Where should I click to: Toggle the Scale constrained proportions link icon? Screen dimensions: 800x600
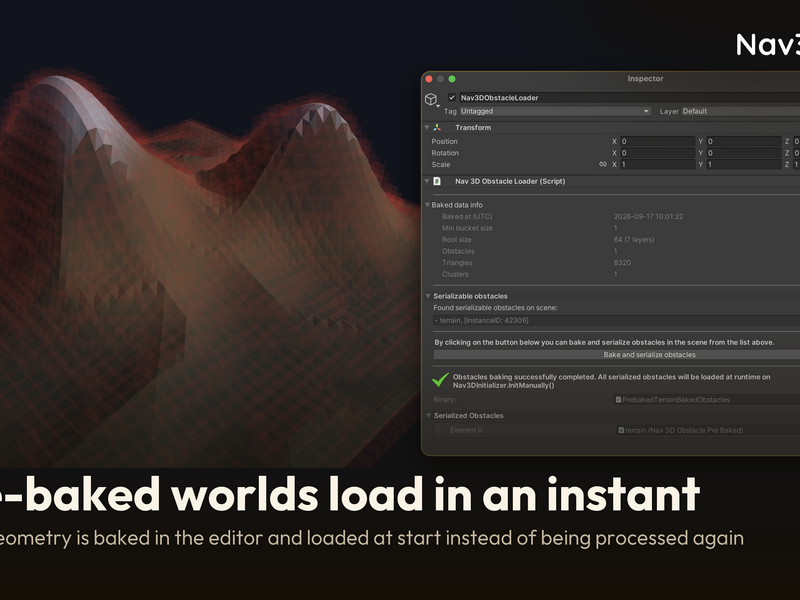click(x=603, y=164)
